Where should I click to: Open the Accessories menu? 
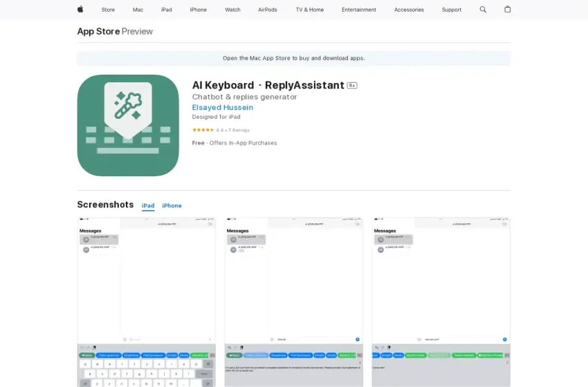(x=409, y=10)
